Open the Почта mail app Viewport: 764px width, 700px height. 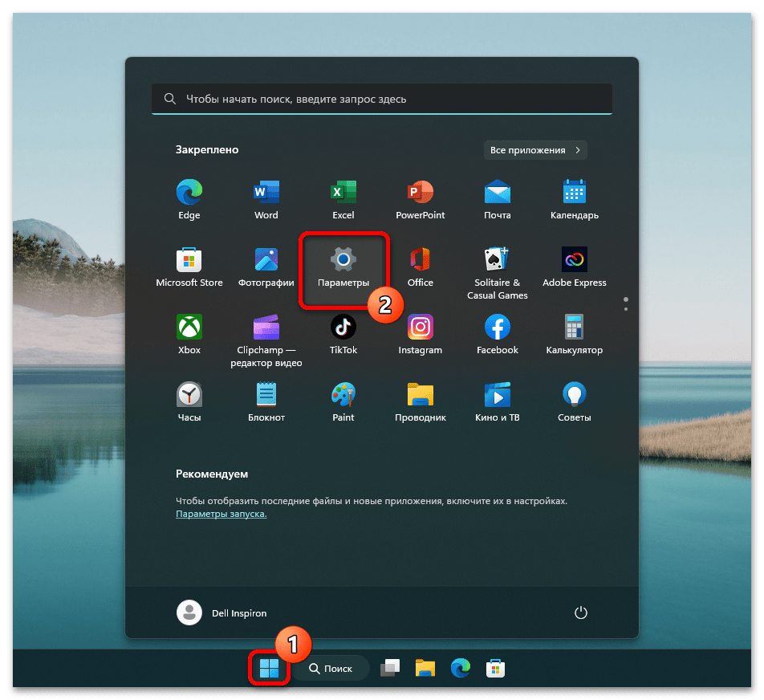[497, 199]
